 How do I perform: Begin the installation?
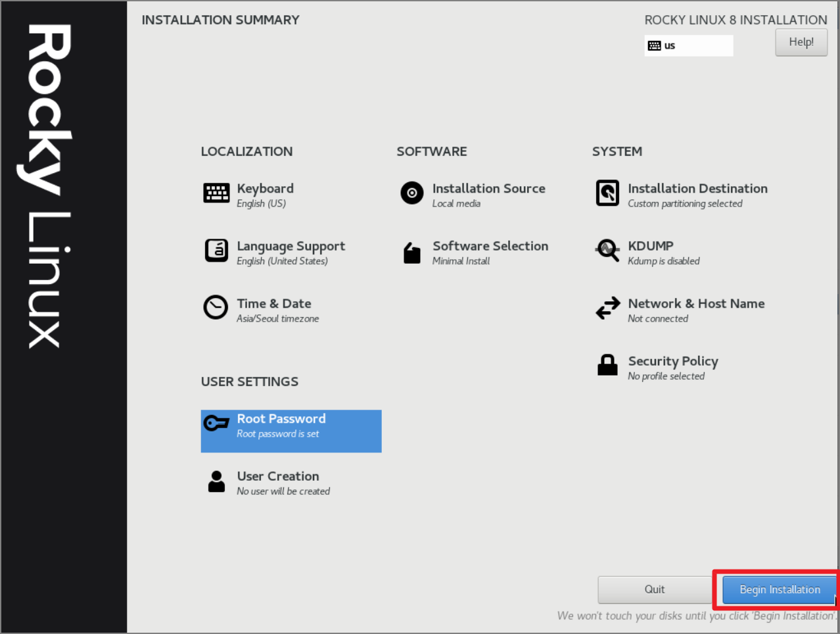(780, 589)
